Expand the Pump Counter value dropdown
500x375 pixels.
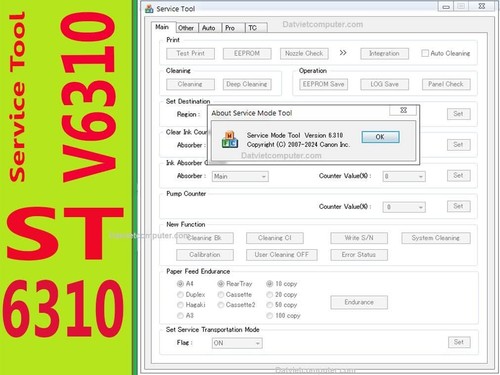coord(404,207)
